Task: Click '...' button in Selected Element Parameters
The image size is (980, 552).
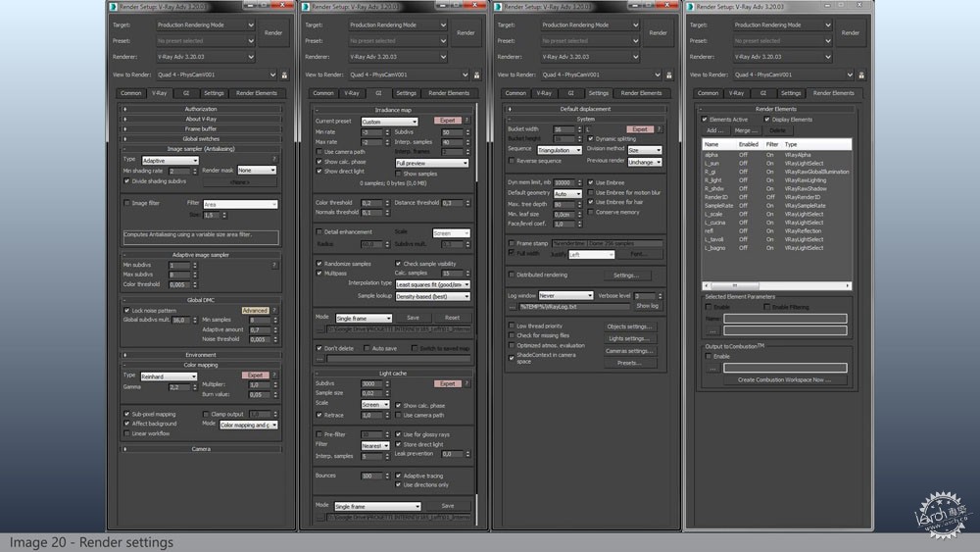Action: (x=712, y=330)
